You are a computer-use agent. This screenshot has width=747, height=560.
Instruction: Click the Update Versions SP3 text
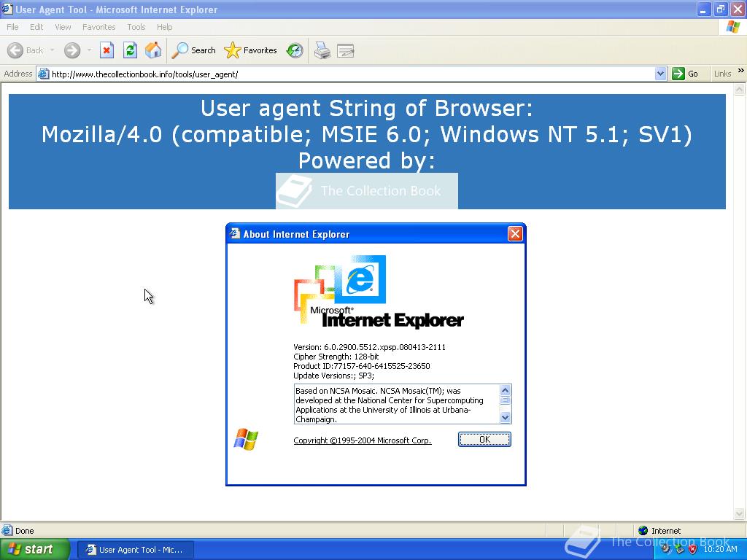tap(333, 376)
